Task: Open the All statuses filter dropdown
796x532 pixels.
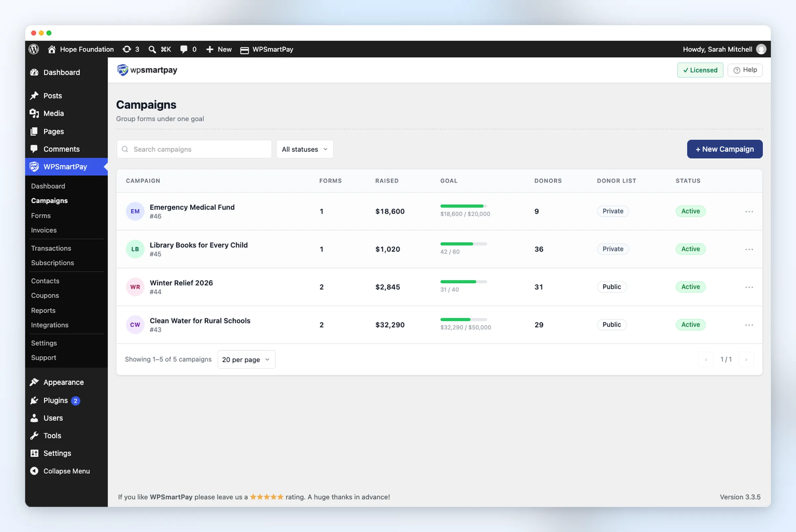Action: point(305,149)
